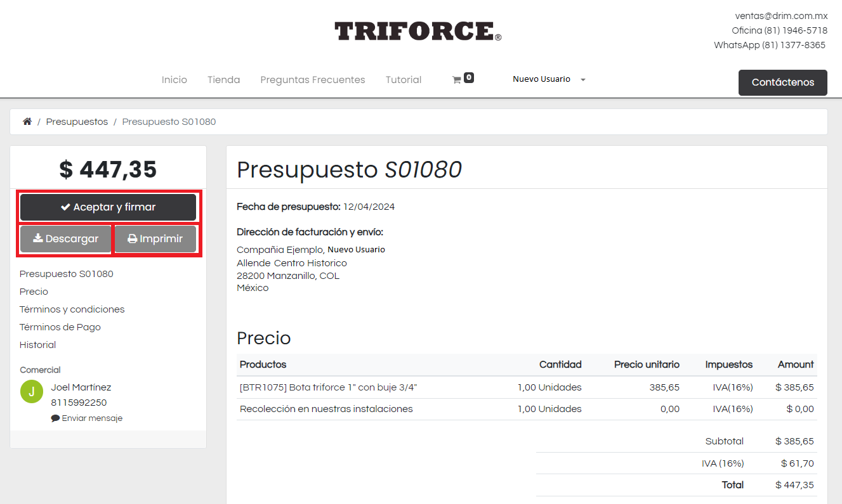Screen dimensions: 842x504
Task: Jump to Presupuesto S01080 sidebar link
Action: point(67,274)
